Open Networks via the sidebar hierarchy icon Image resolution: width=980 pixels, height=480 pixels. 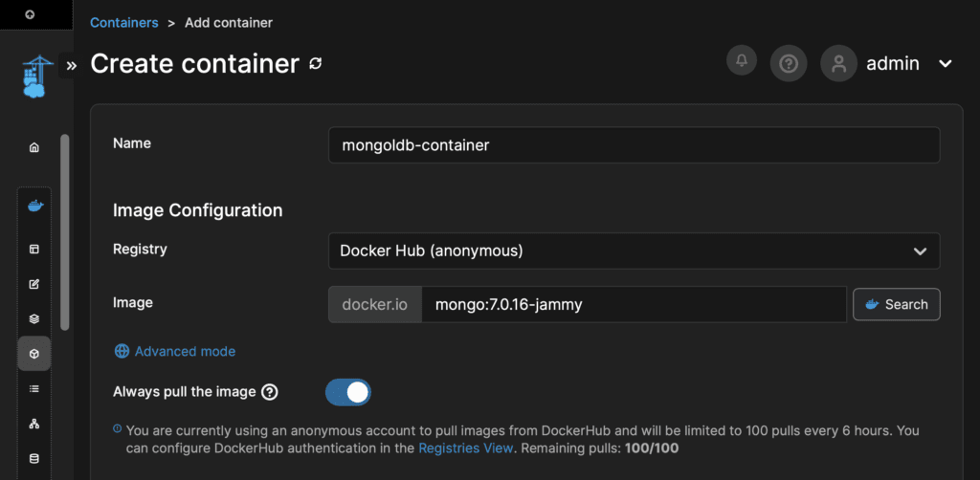(34, 423)
